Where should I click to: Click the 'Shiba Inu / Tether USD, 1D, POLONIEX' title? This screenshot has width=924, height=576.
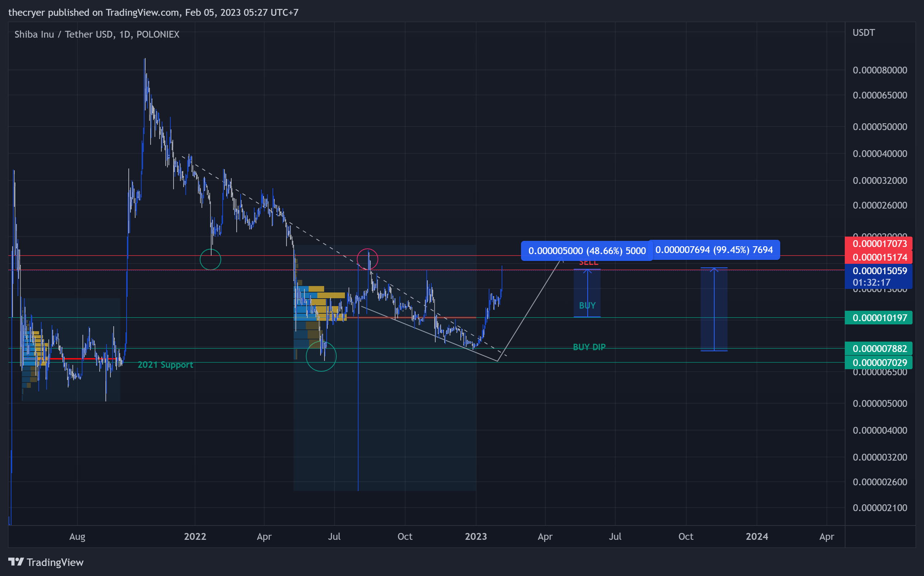tap(97, 34)
